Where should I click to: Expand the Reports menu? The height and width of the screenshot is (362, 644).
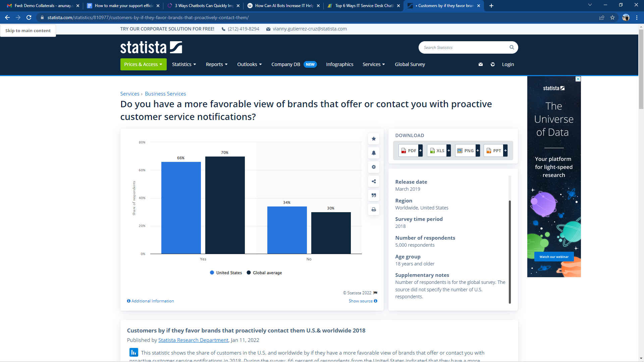[217, 64]
